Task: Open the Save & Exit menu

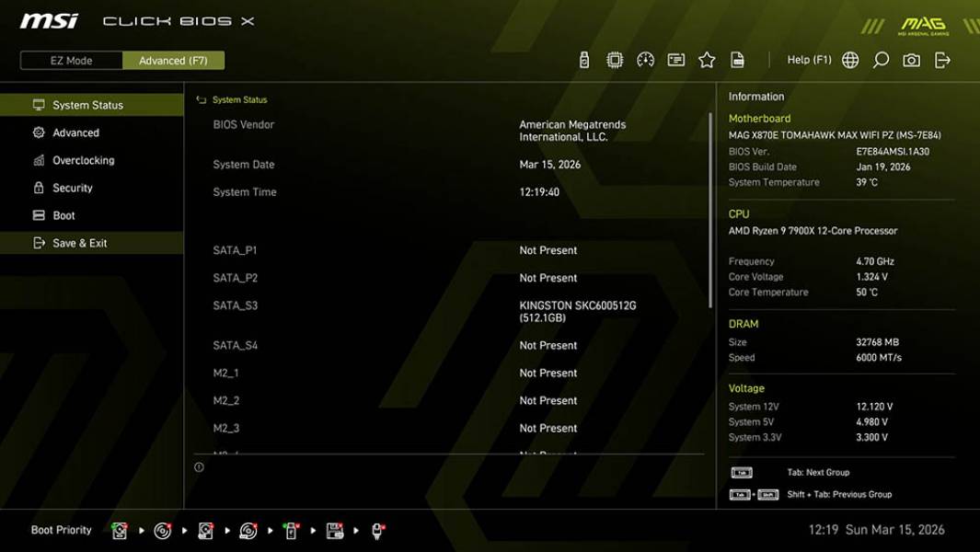Action: tap(78, 243)
